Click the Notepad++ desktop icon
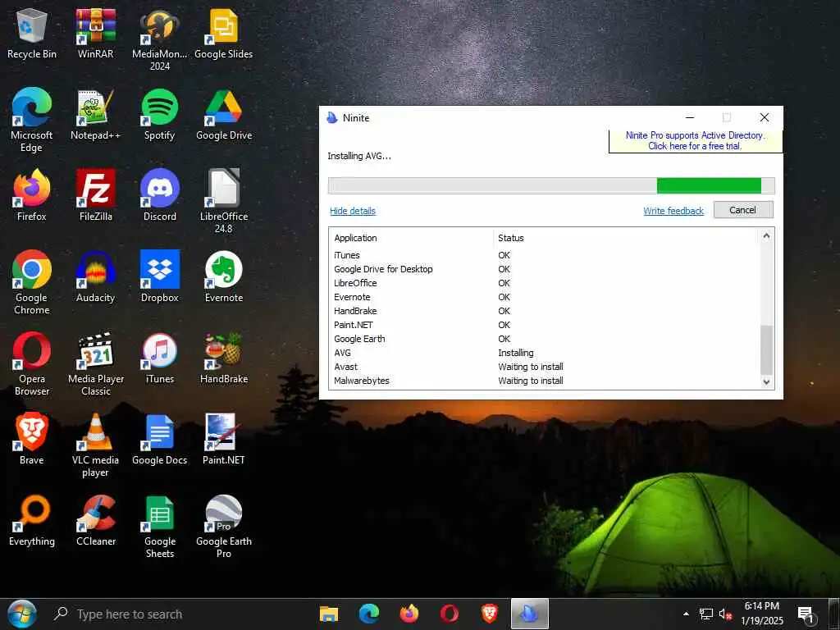This screenshot has width=840, height=630. pyautogui.click(x=96, y=115)
